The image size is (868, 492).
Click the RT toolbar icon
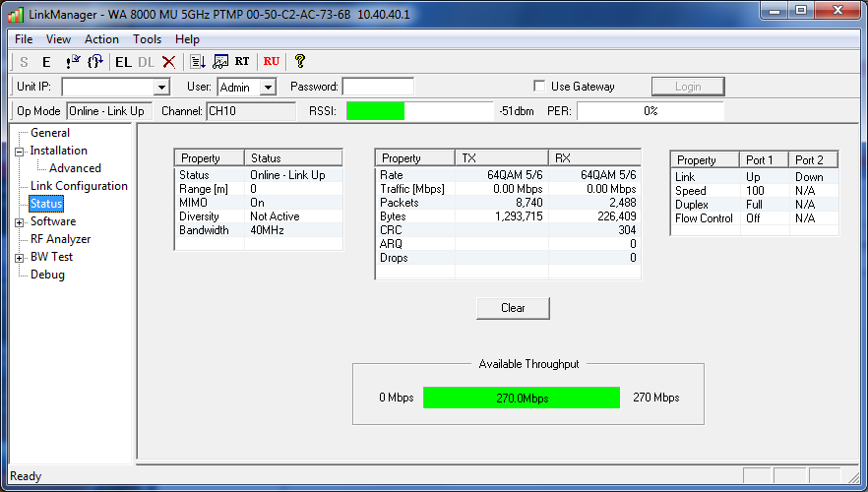click(x=241, y=62)
